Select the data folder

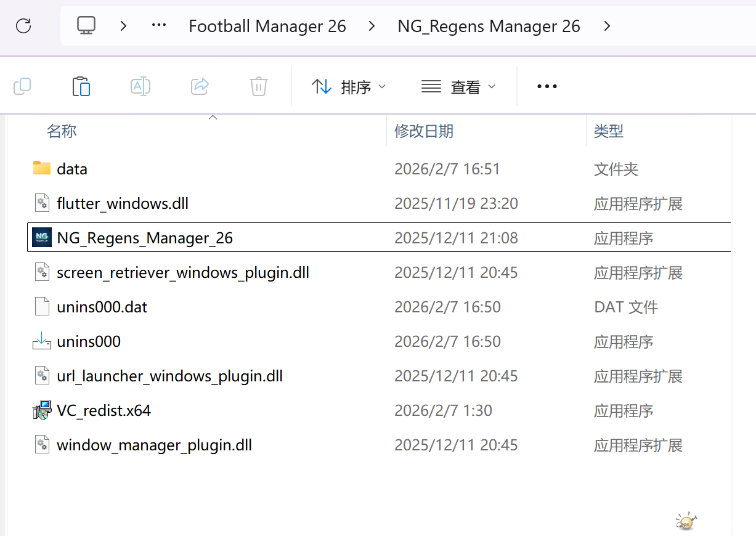[x=72, y=168]
